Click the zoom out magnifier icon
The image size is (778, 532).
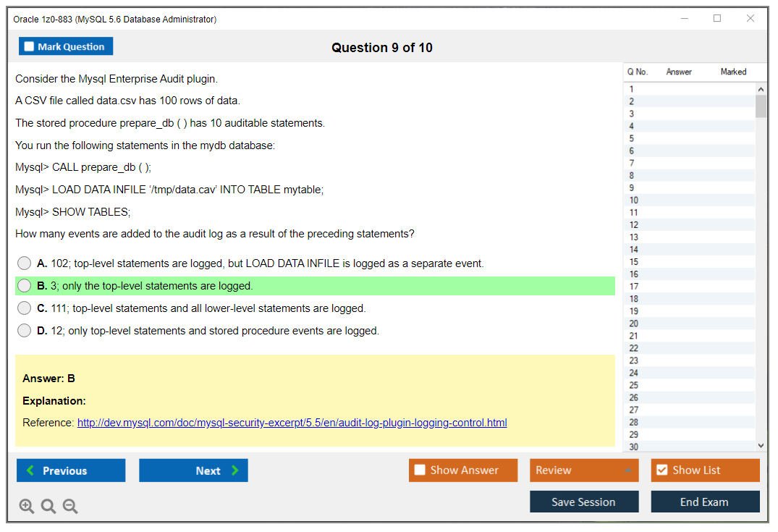[x=69, y=506]
